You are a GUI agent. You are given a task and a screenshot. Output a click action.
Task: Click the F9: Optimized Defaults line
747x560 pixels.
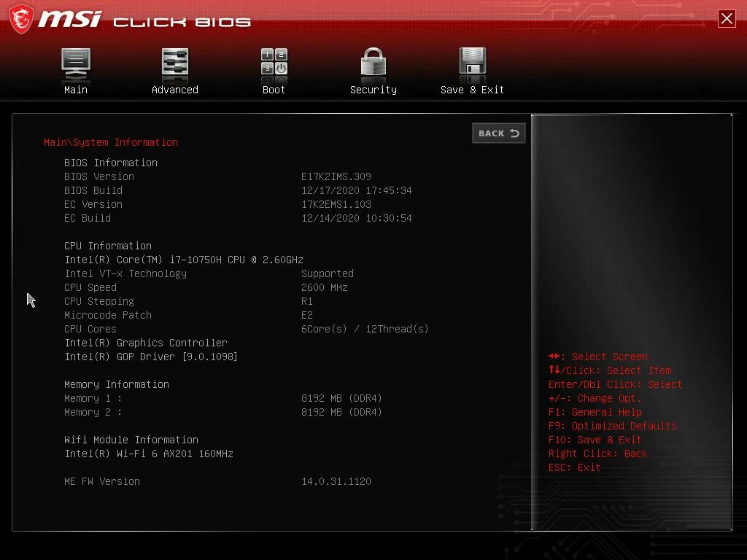pos(613,426)
